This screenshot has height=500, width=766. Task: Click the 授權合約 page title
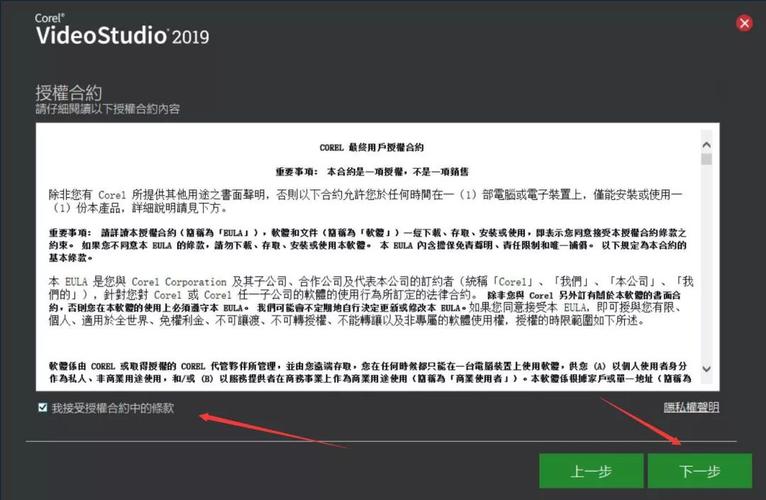click(x=68, y=92)
